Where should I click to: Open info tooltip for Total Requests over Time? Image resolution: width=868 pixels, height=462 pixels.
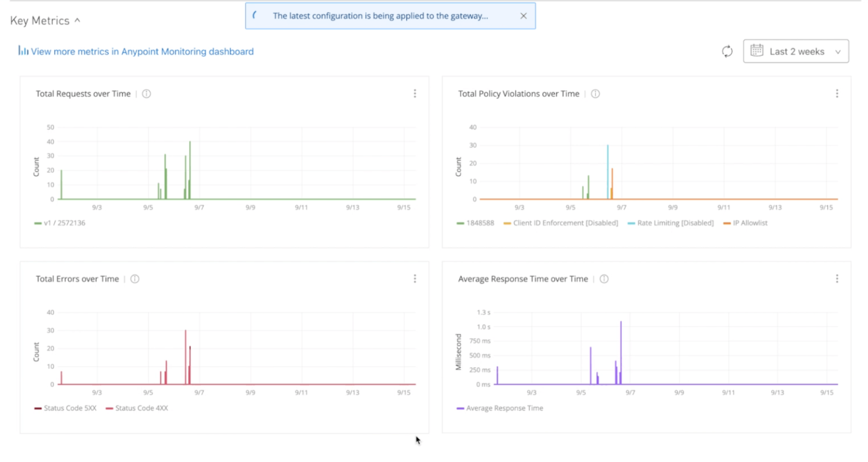[x=146, y=94]
